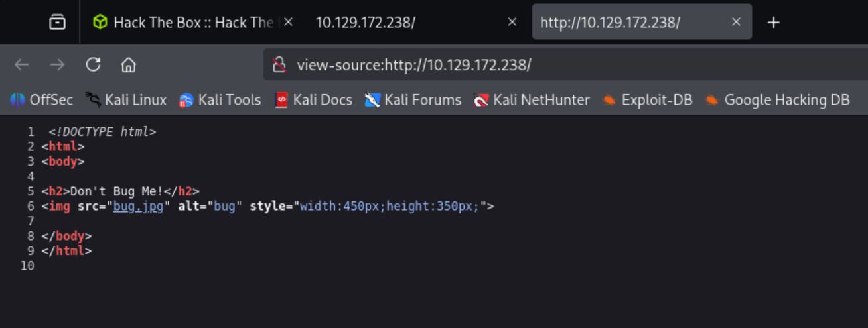Close the Hack The Box tab

[x=288, y=22]
